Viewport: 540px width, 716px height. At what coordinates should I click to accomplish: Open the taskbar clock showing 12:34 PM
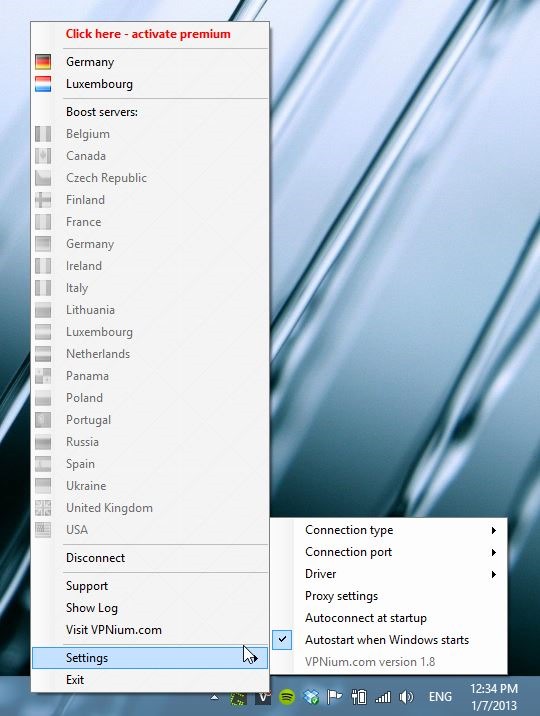(x=494, y=697)
